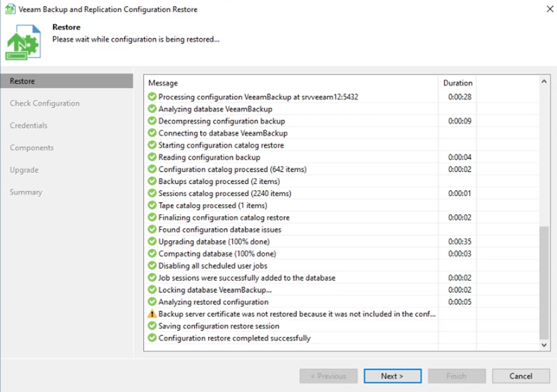Click the log scrollbar down arrow
This screenshot has height=392, width=557.
pyautogui.click(x=544, y=345)
